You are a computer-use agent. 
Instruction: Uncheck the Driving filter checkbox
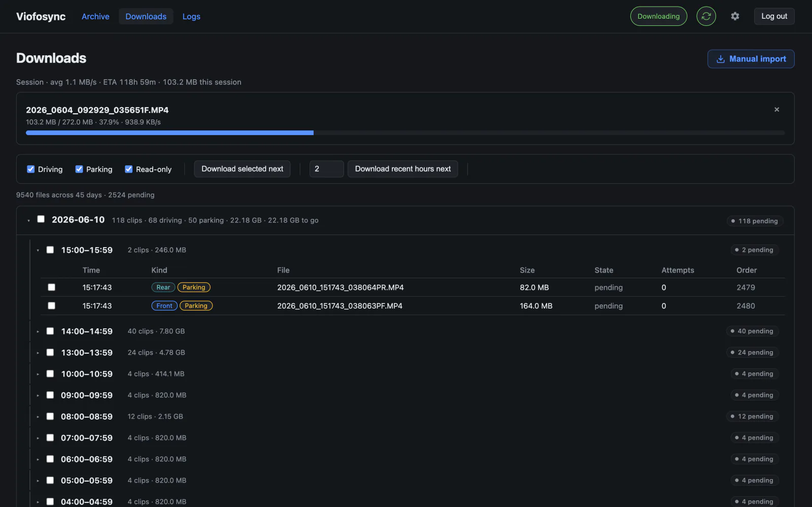point(31,169)
